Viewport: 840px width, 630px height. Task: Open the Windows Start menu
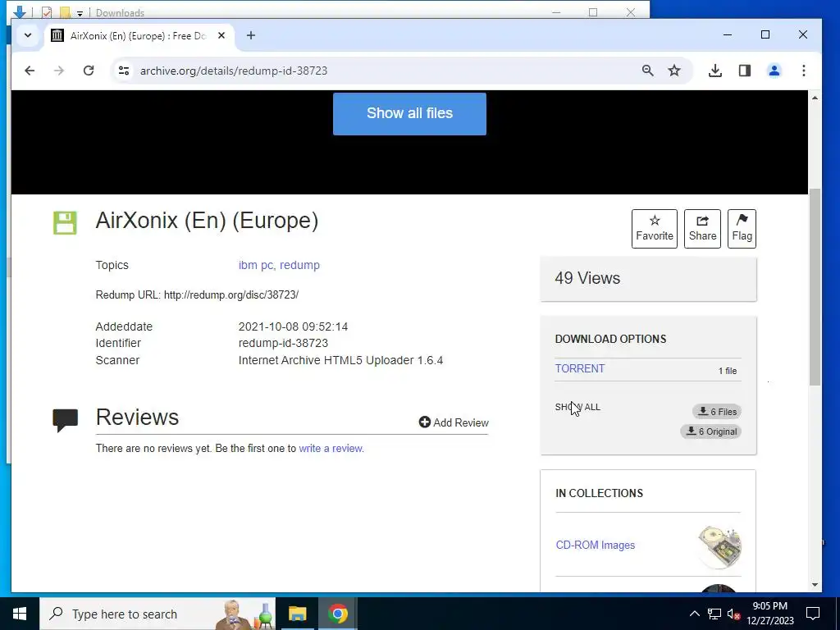(20, 614)
